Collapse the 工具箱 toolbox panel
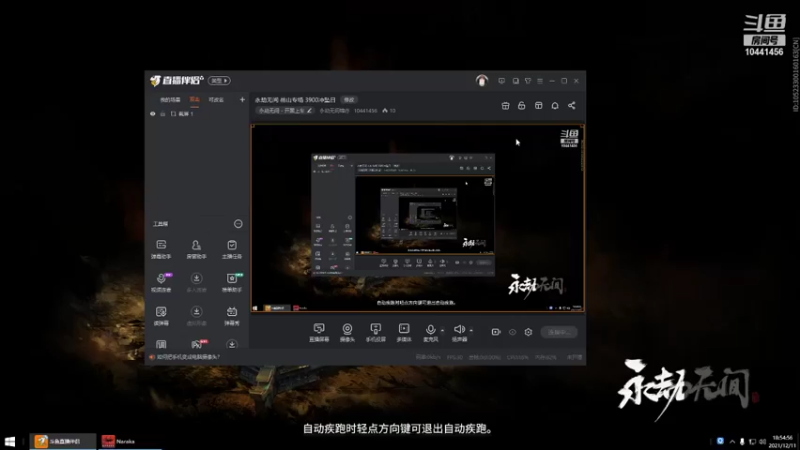This screenshot has height=450, width=800. pos(238,224)
